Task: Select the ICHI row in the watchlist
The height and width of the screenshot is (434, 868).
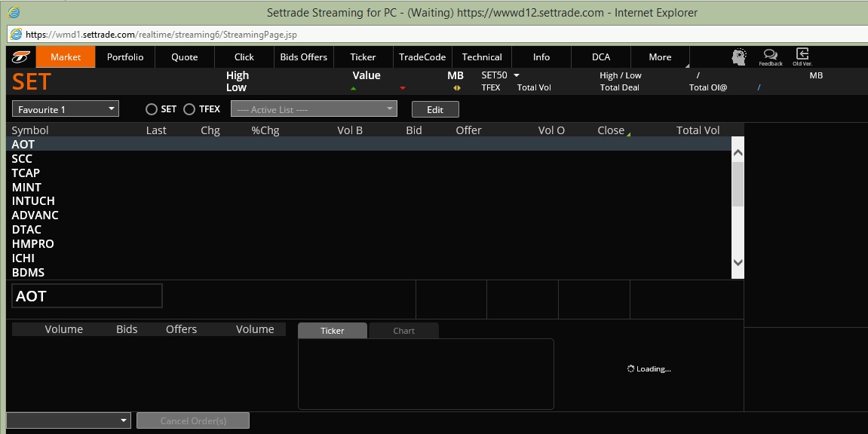Action: 369,258
